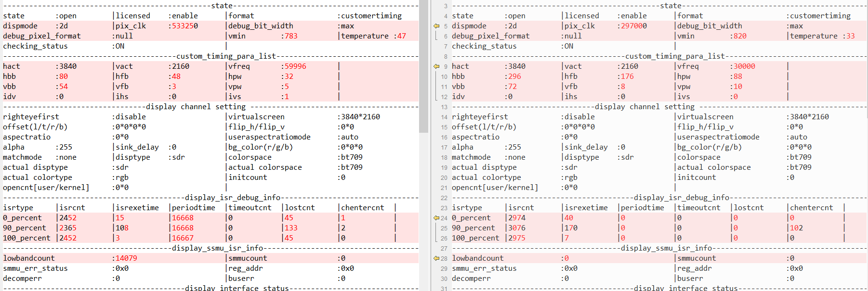
Task: Click temperature value 47 in left pane
Action: pos(402,36)
